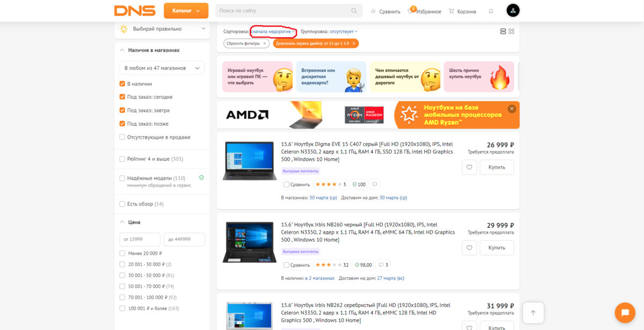Check the Есть обзор filter
Screen dimensions: 644x330
coord(122,204)
